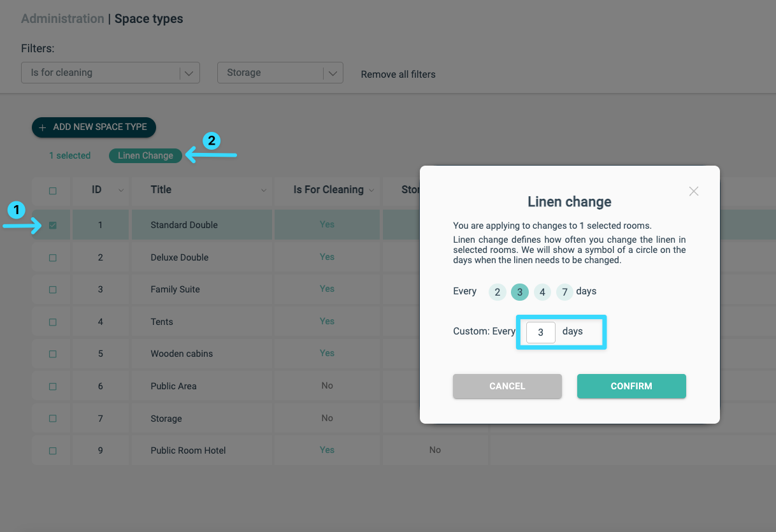Toggle the select-all header checkbox
Image resolution: width=776 pixels, height=532 pixels.
coord(53,191)
